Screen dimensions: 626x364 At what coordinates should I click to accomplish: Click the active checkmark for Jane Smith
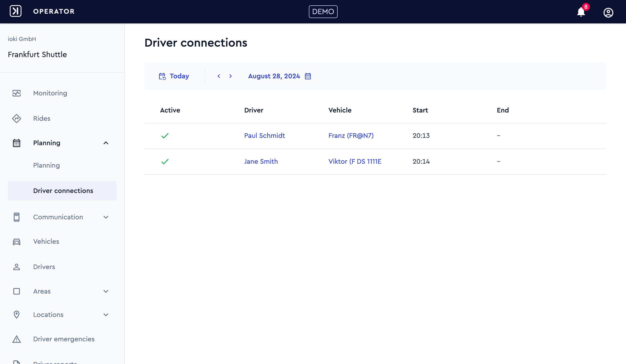coord(165,162)
